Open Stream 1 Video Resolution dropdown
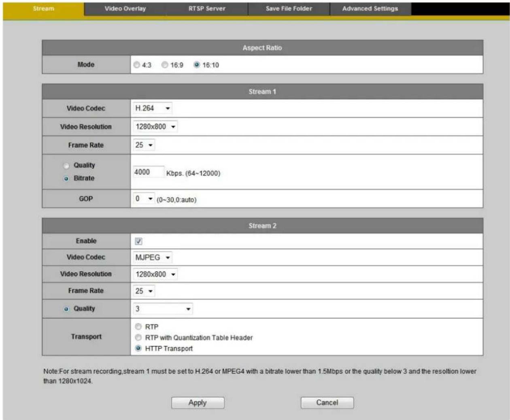This screenshot has width=510, height=420. pos(155,127)
